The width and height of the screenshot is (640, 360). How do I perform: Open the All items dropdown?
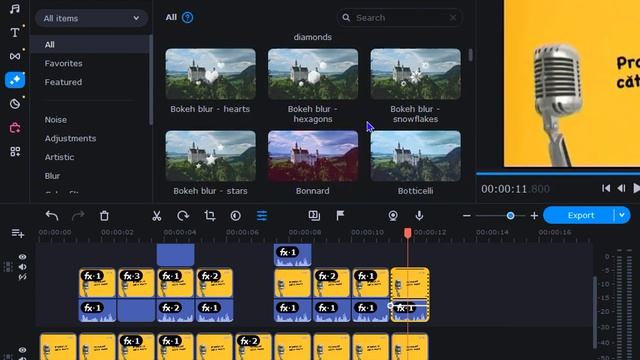(91, 18)
